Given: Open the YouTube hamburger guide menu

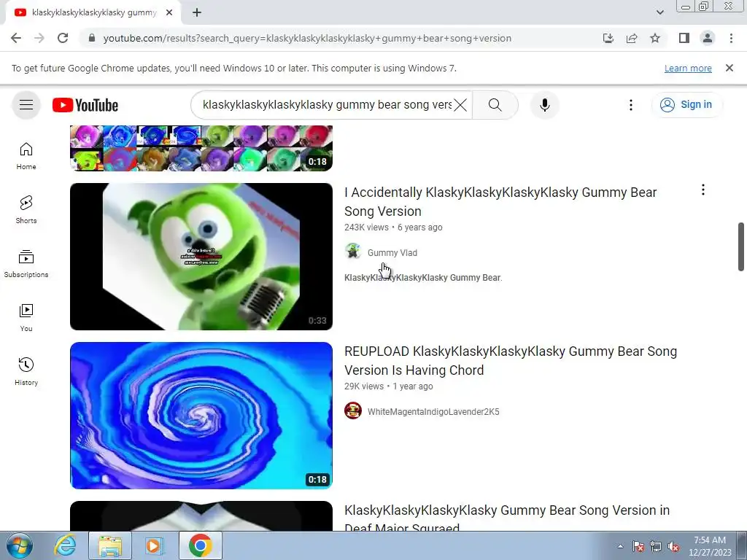Looking at the screenshot, I should [x=26, y=105].
